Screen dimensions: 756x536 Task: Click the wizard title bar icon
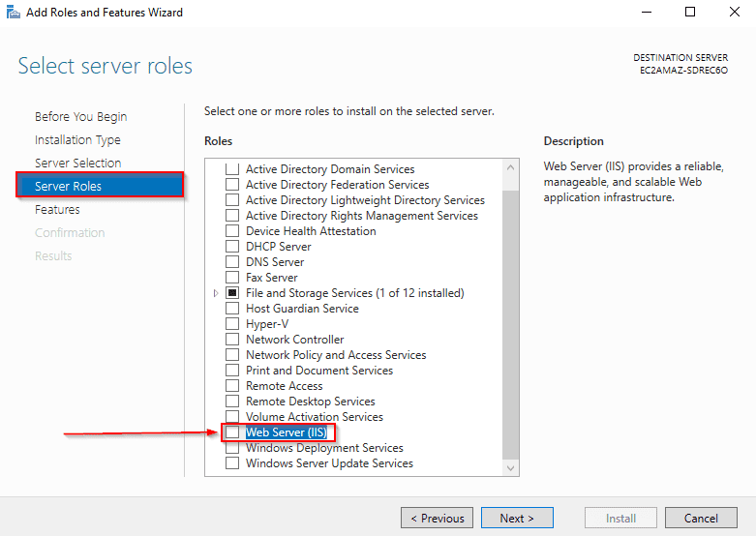13,12
